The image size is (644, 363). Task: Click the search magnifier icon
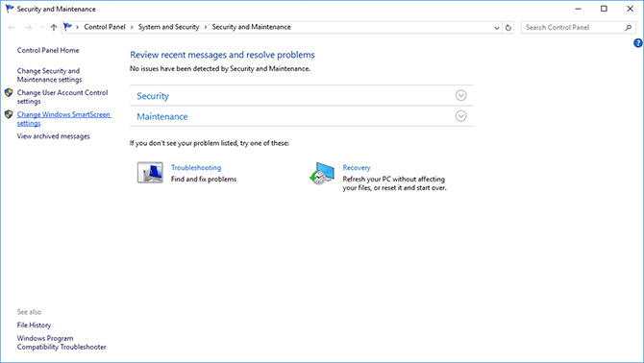(628, 28)
